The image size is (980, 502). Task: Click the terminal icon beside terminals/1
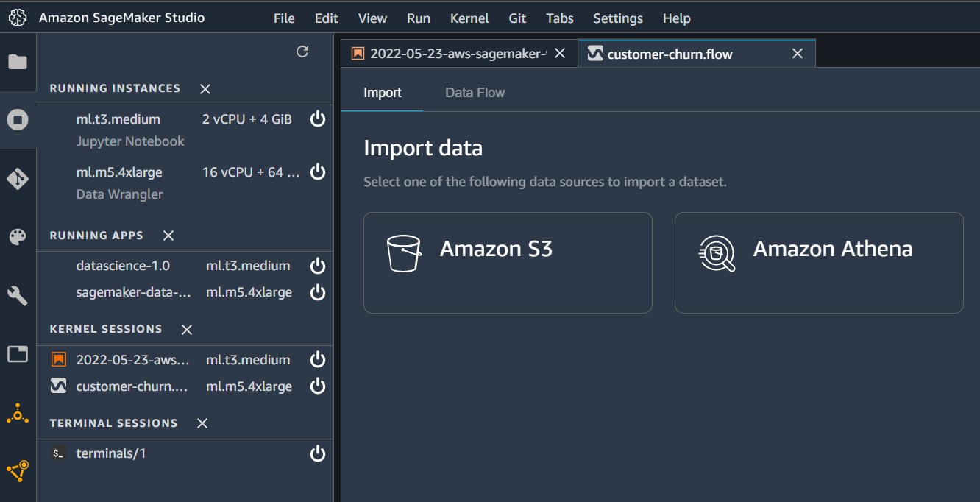pyautogui.click(x=59, y=453)
